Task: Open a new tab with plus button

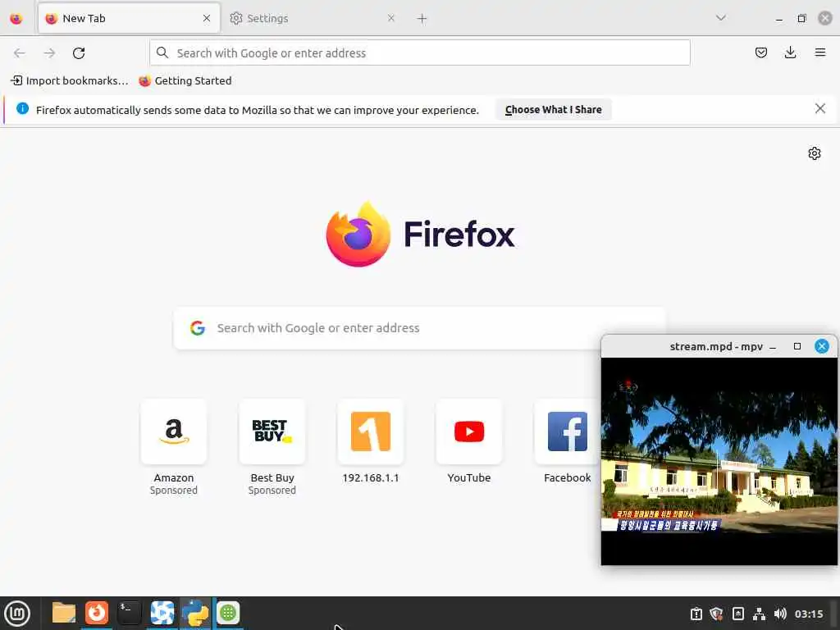Action: tap(422, 19)
